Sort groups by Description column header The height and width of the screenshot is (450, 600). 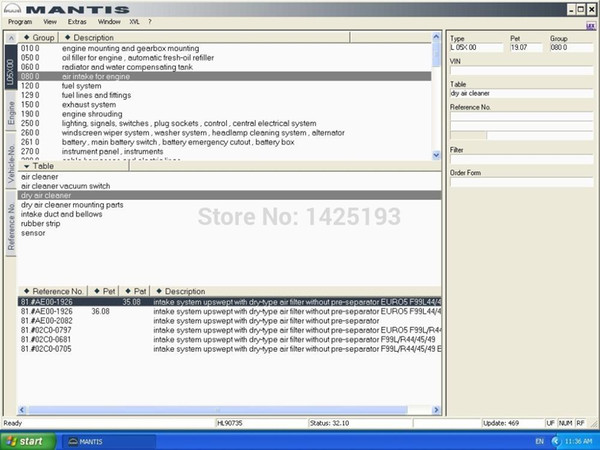point(204,38)
